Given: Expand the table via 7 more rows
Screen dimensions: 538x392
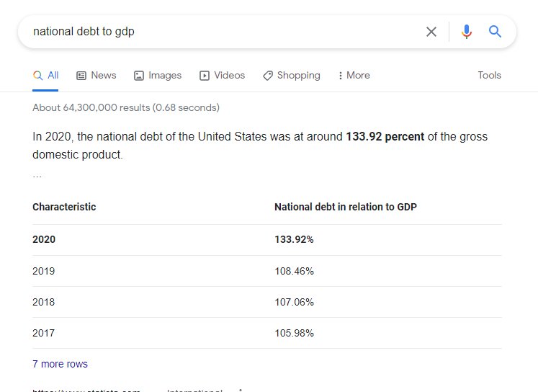Looking at the screenshot, I should [60, 364].
